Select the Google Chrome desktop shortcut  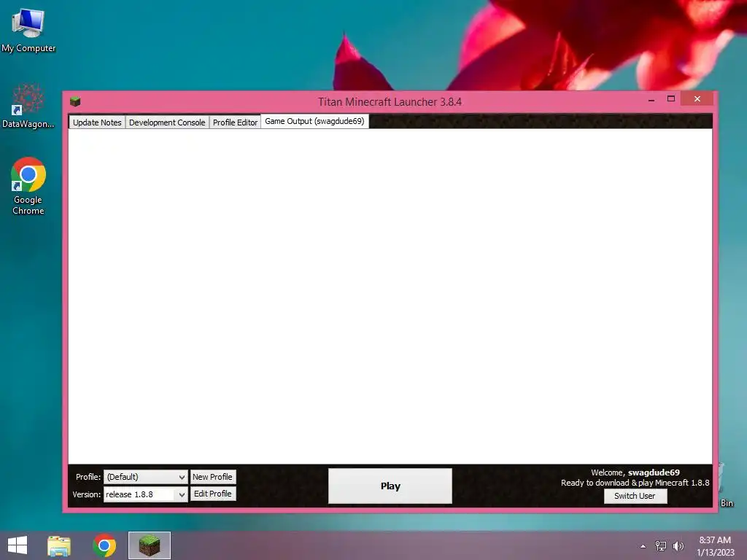coord(28,186)
